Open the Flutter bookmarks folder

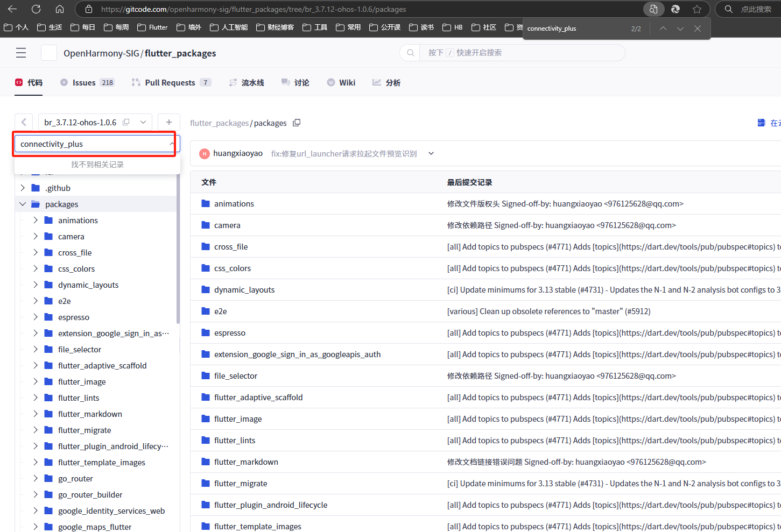tap(152, 27)
